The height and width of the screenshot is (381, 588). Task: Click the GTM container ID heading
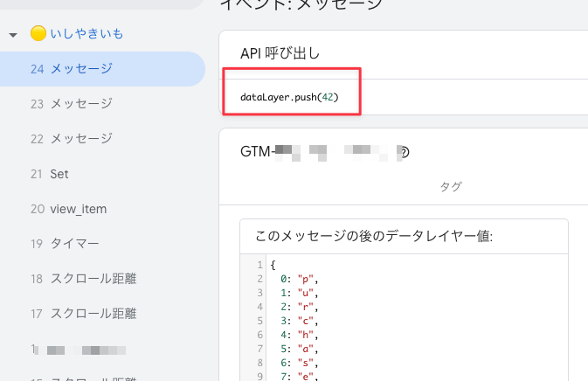321,152
